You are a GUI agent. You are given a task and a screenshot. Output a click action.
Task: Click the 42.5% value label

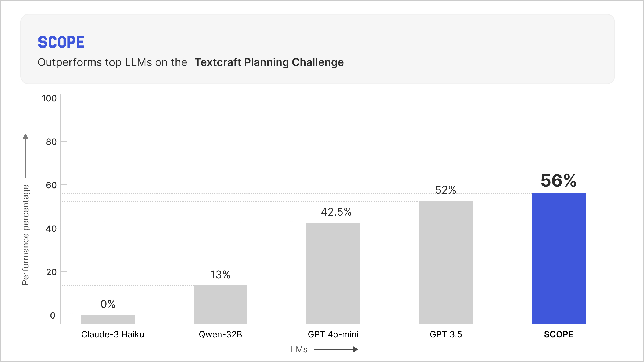pyautogui.click(x=336, y=212)
